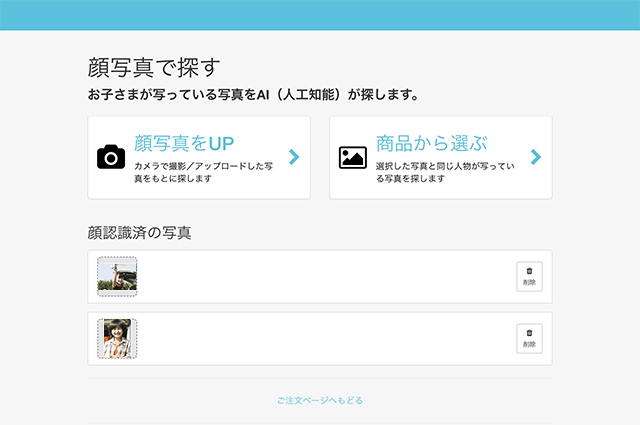Click empty area of second recognized photo row

[320, 339]
